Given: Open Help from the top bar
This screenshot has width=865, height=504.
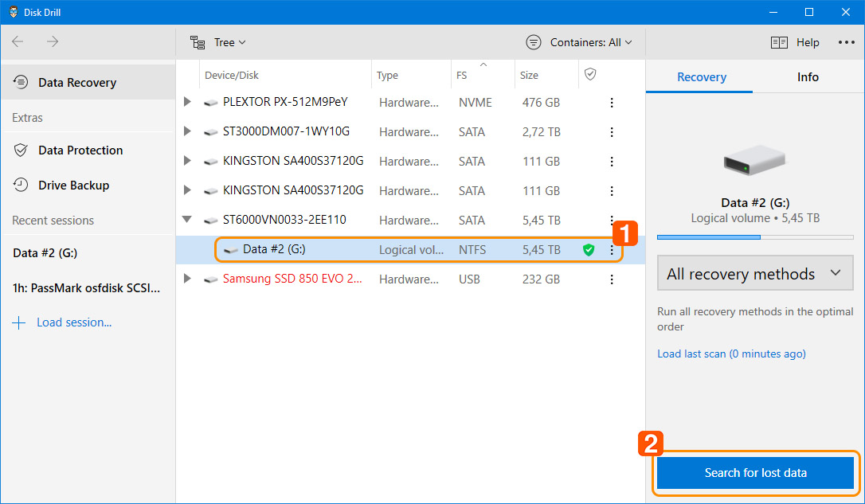Looking at the screenshot, I should (794, 42).
